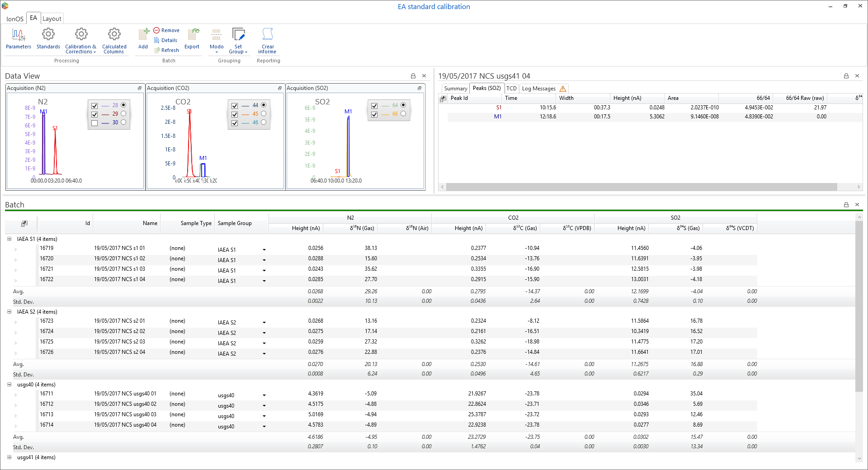
Task: Collapse the IAEA S1 group
Action: click(x=9, y=239)
